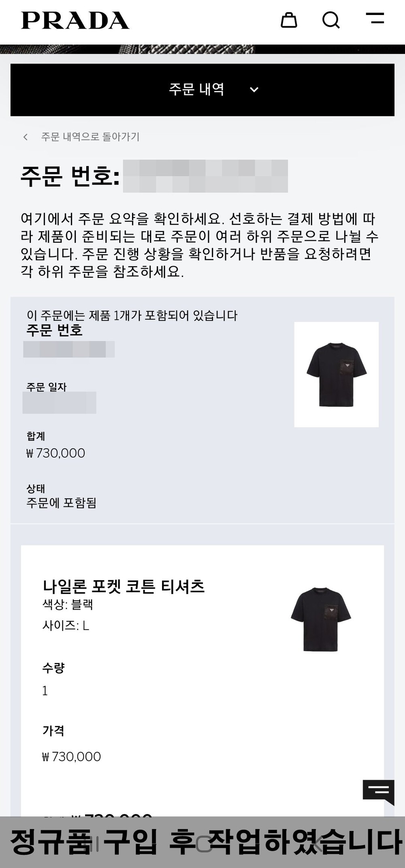Click the 주문에 포함됨 status text

point(62,503)
